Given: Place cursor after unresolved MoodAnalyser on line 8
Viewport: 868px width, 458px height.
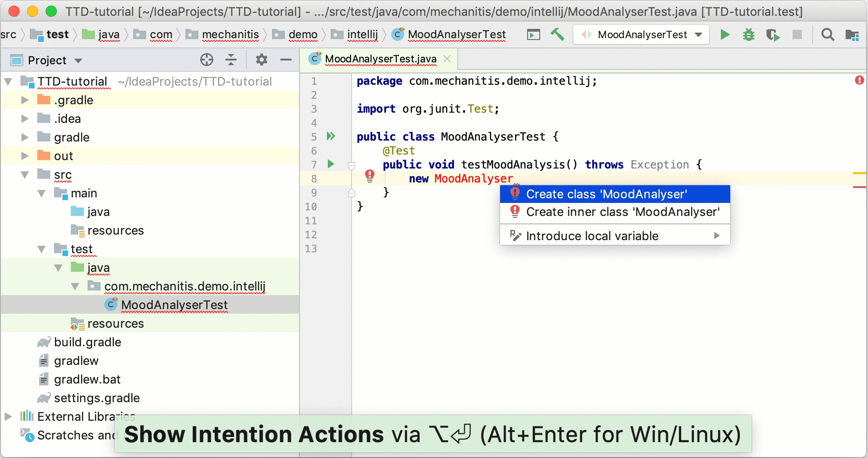Looking at the screenshot, I should tap(514, 179).
